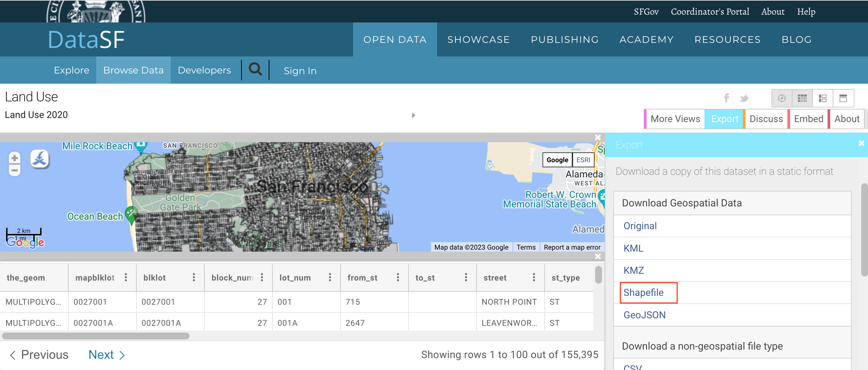The image size is (868, 370).
Task: Share dataset via Facebook icon
Action: click(726, 98)
